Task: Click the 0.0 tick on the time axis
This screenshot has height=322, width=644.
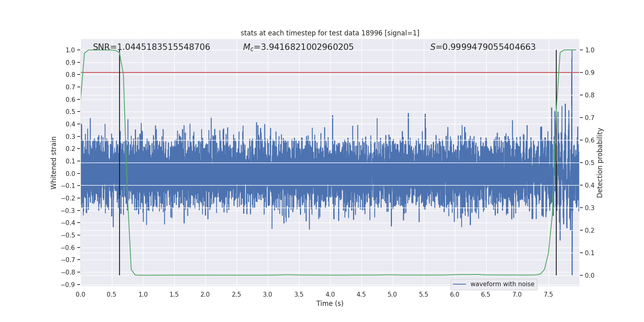Action: 80,294
